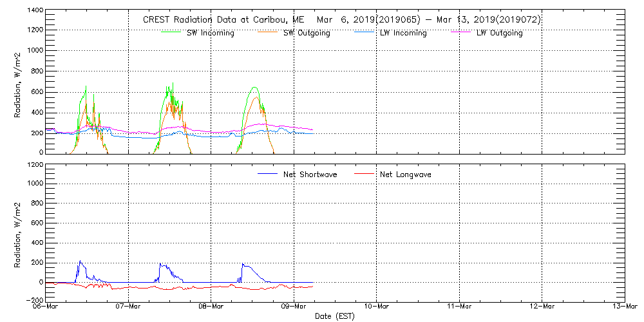Image resolution: width=644 pixels, height=322 pixels.
Task: Click the LW Incoming legend label
Action: 402,33
